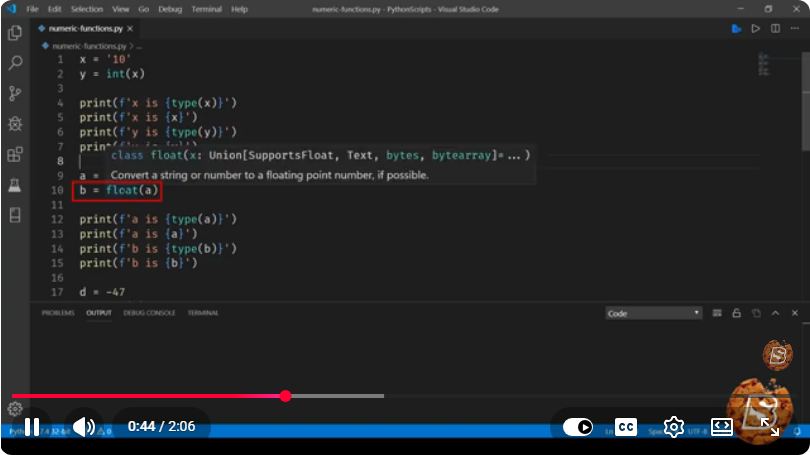810x455 pixels.
Task: Pause the video playback
Action: (32, 427)
